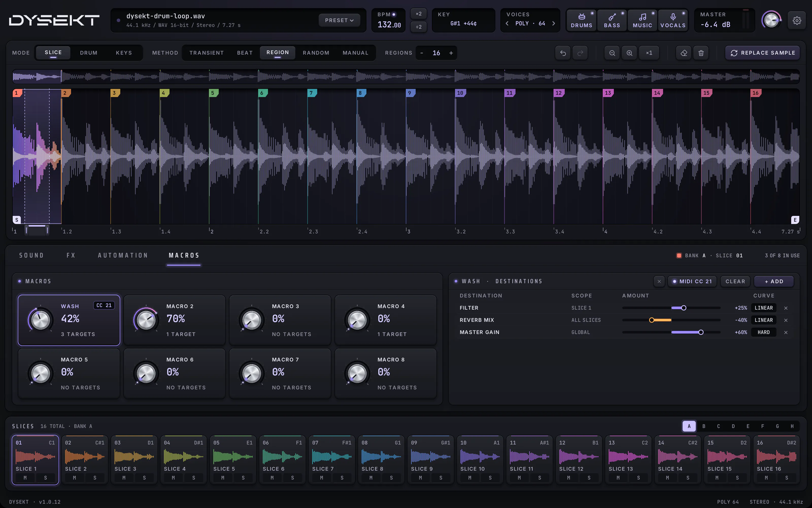Select the DRUMS stem icon
The width and height of the screenshot is (812, 508).
pos(582,21)
